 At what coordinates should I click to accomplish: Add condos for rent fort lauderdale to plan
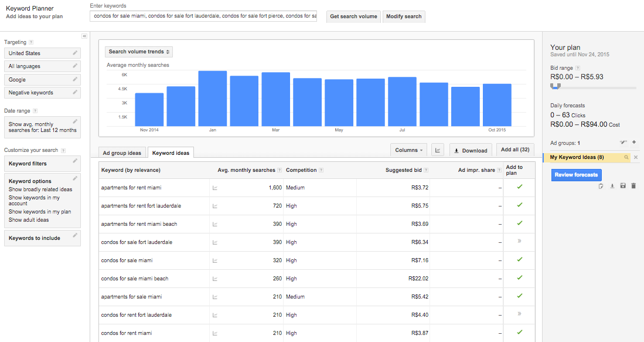click(520, 314)
